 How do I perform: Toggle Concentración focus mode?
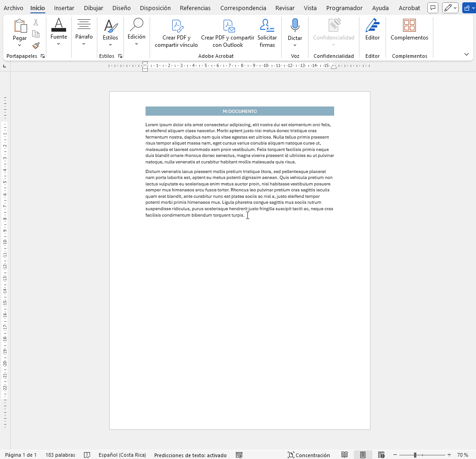(309, 455)
